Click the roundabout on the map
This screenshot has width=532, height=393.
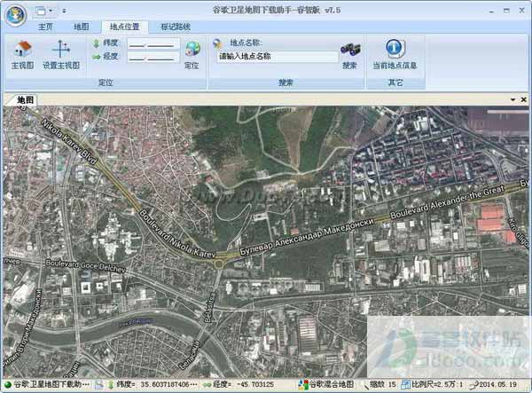pos(220,263)
